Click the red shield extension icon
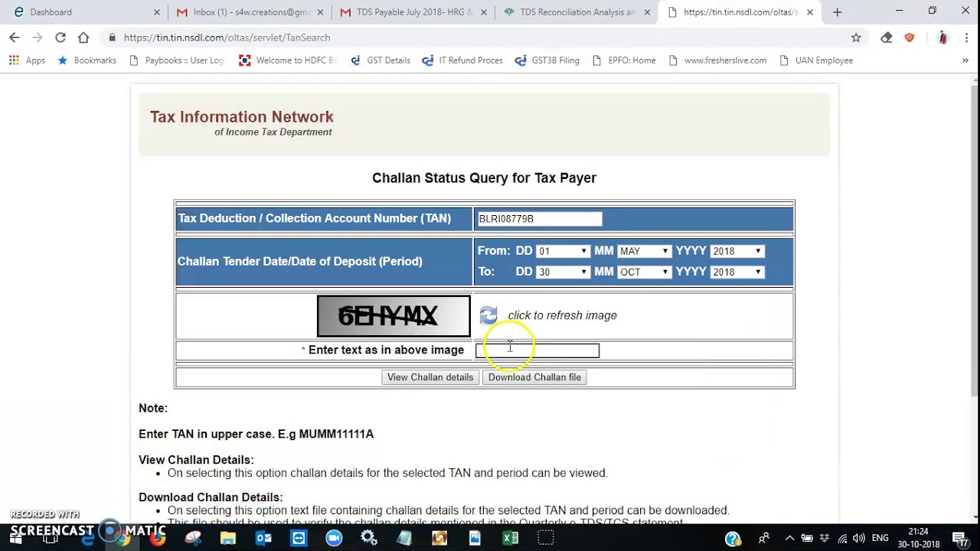 tap(910, 37)
